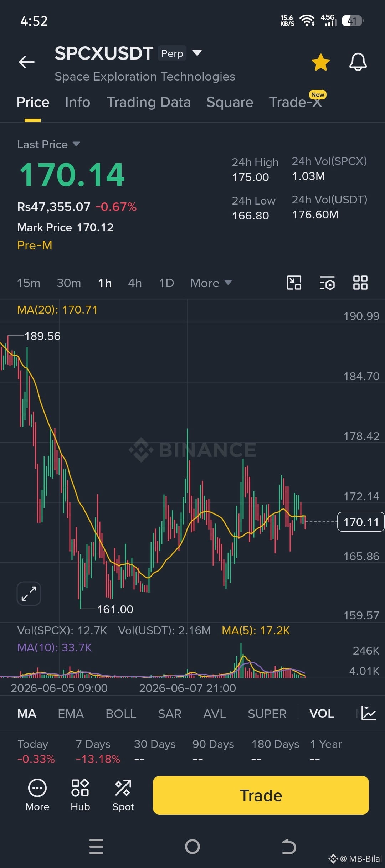Expand the SPCXUSDT pair selector arrow

coord(197,53)
